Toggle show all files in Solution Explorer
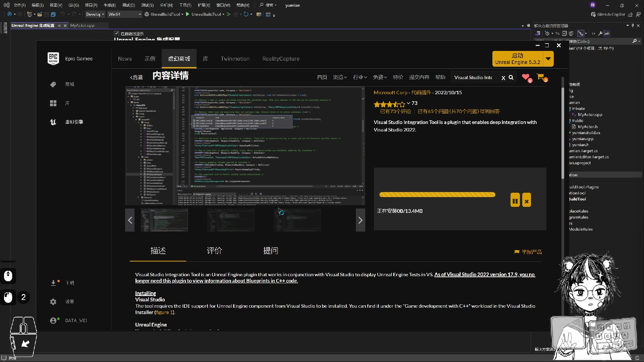 [x=571, y=34]
